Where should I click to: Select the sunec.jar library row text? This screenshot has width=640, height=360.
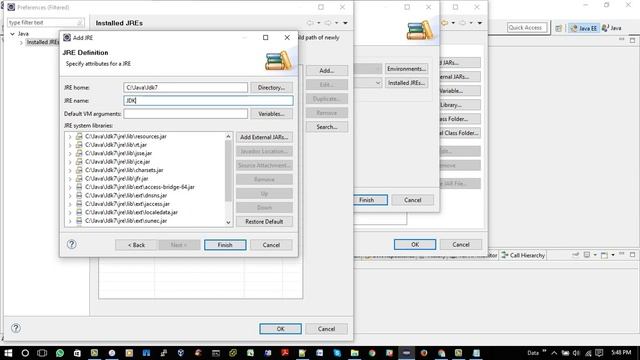pos(126,221)
